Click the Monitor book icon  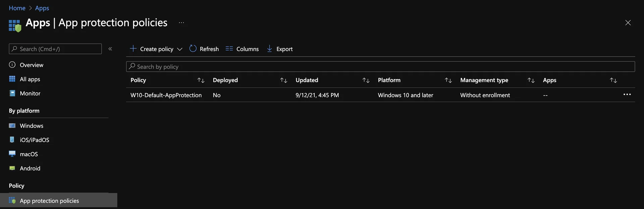(x=12, y=93)
